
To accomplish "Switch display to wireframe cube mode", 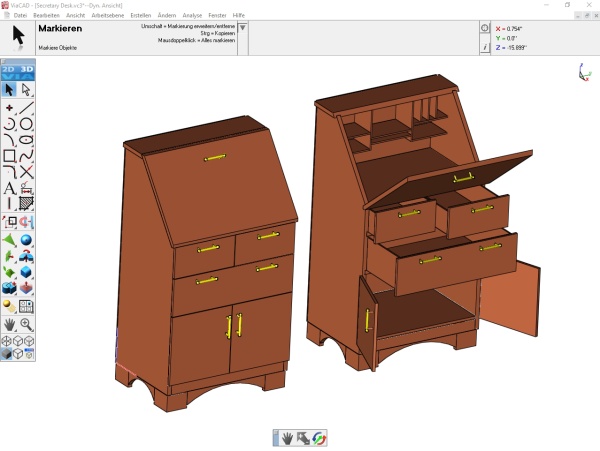I will 7,341.
